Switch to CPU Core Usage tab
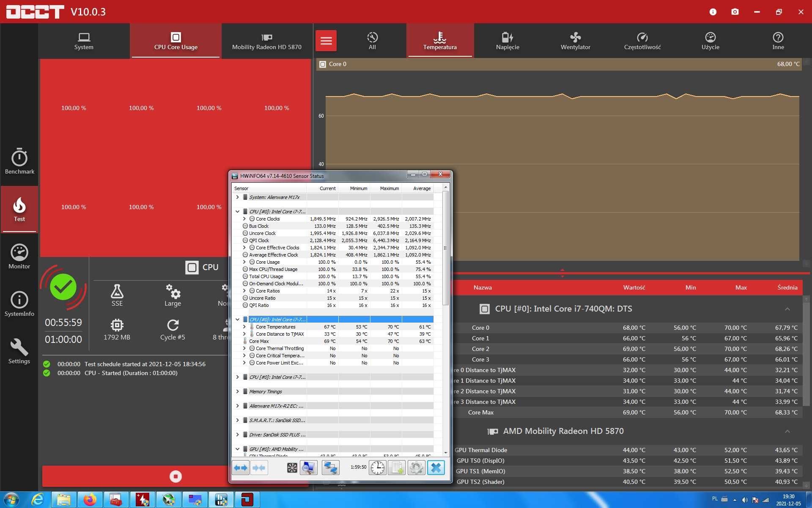 [176, 41]
